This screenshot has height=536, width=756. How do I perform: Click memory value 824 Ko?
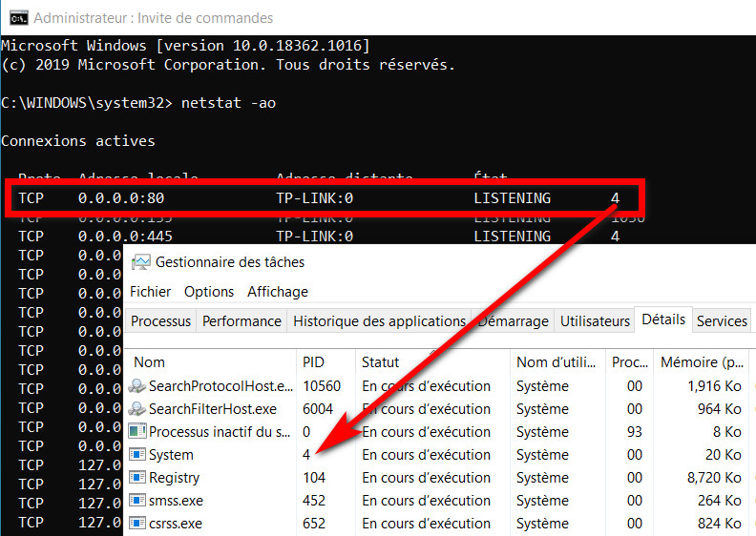point(720,524)
